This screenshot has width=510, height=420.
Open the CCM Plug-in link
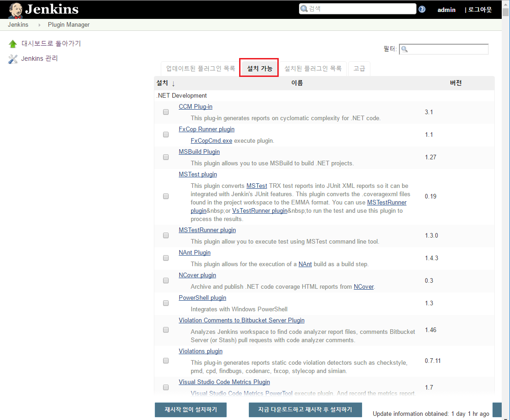tap(195, 107)
